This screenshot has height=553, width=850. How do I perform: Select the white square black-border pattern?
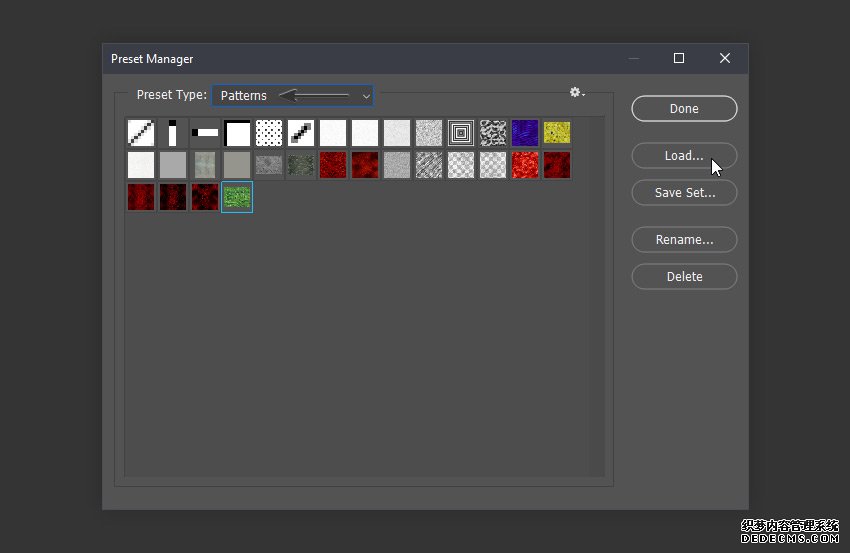click(237, 133)
